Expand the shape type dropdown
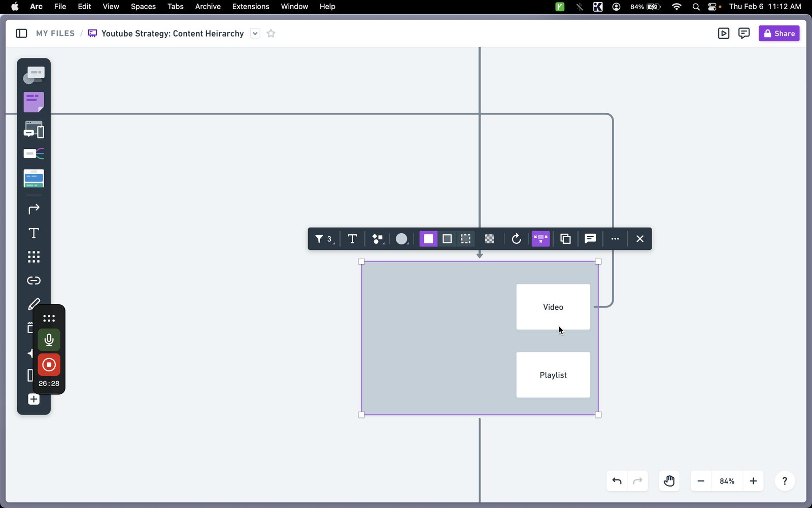 (x=378, y=239)
